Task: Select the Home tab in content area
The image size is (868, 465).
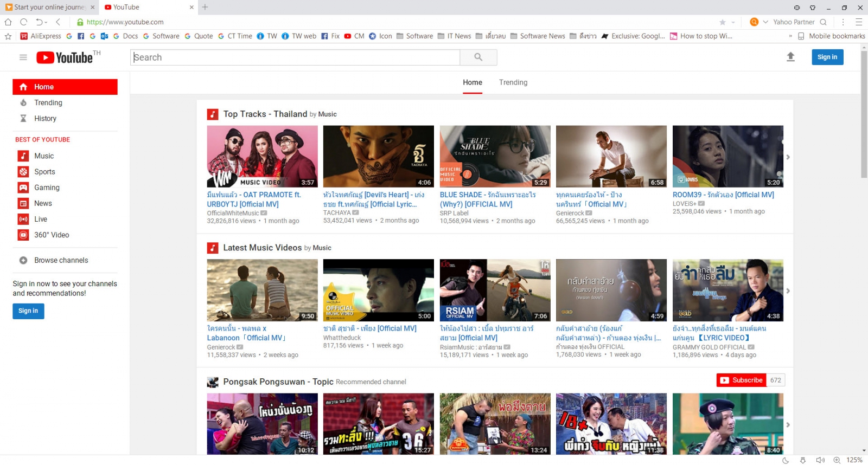Action: [x=473, y=82]
